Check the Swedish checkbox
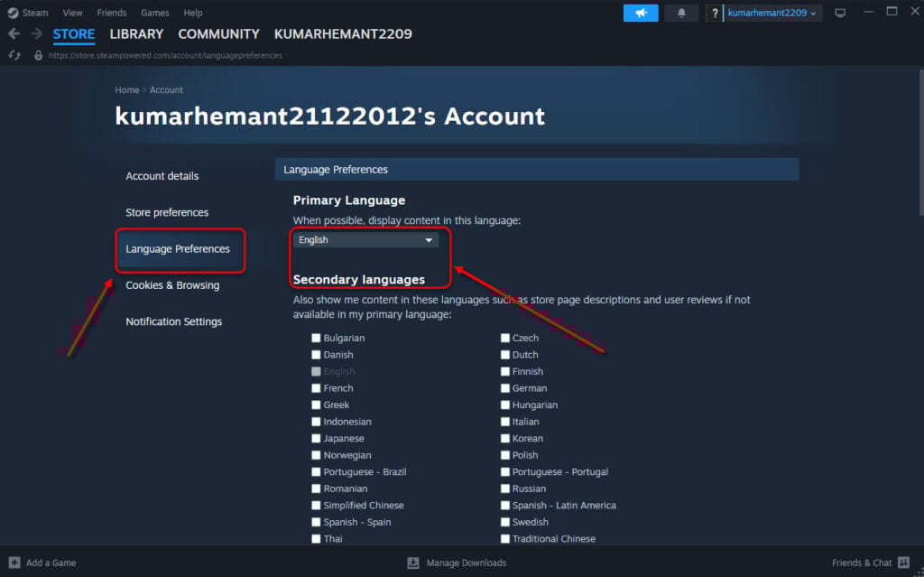This screenshot has height=577, width=924. tap(505, 522)
